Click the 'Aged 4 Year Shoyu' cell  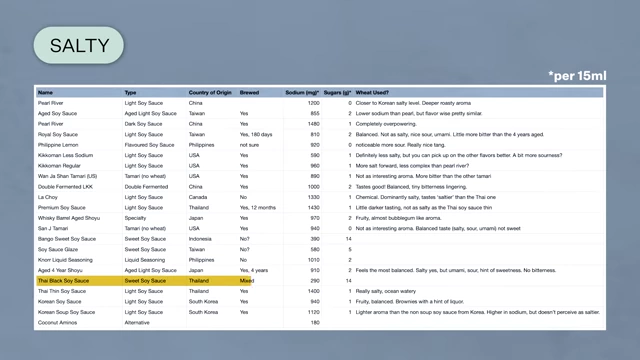(x=60, y=270)
